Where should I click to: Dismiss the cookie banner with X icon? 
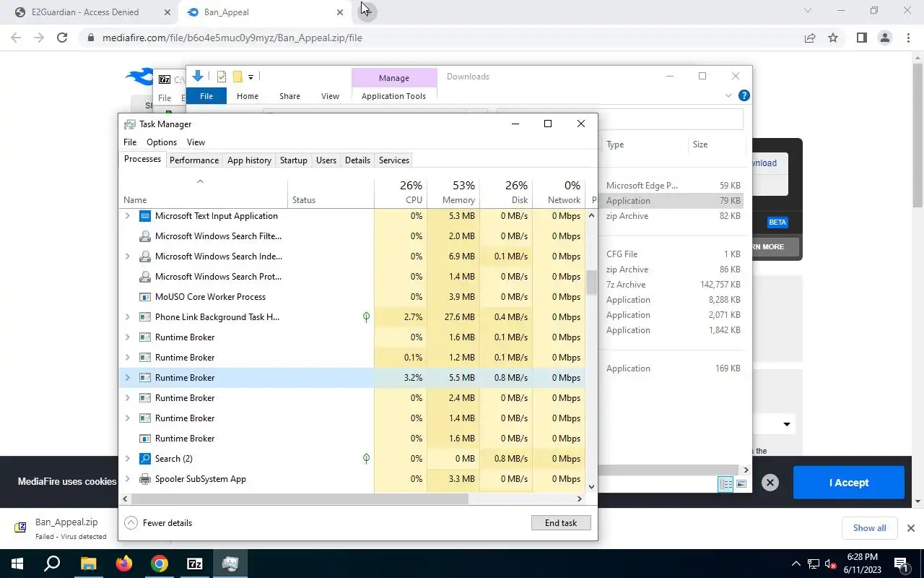tap(770, 483)
